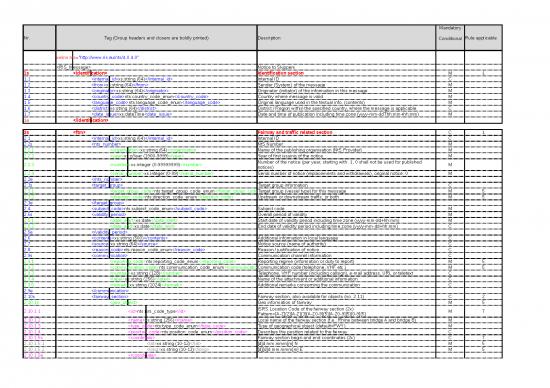Image resolution: width=550 pixels, height=388 pixels.
Task: Select 'Name of the publishing organisation' description
Action: coord(310,150)
